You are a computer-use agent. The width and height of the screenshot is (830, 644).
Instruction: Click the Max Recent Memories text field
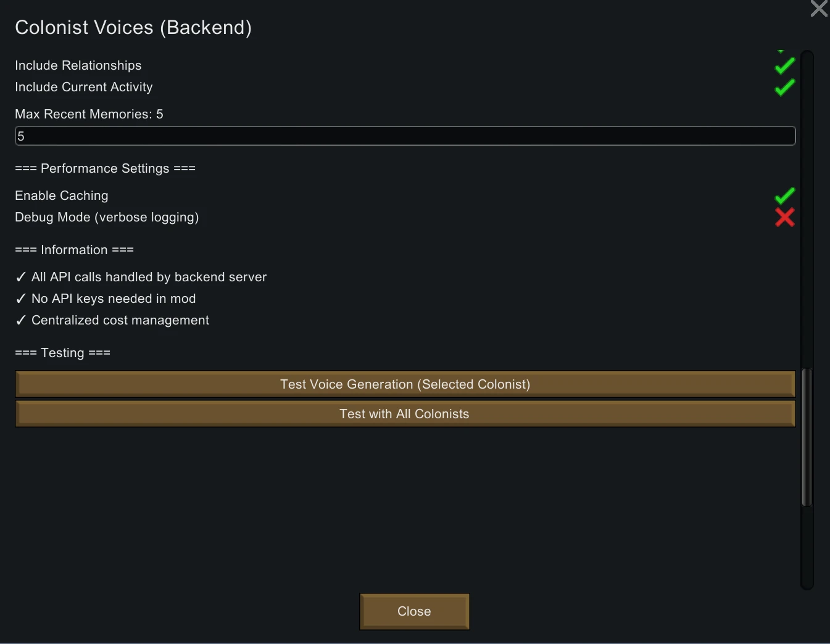coord(405,136)
